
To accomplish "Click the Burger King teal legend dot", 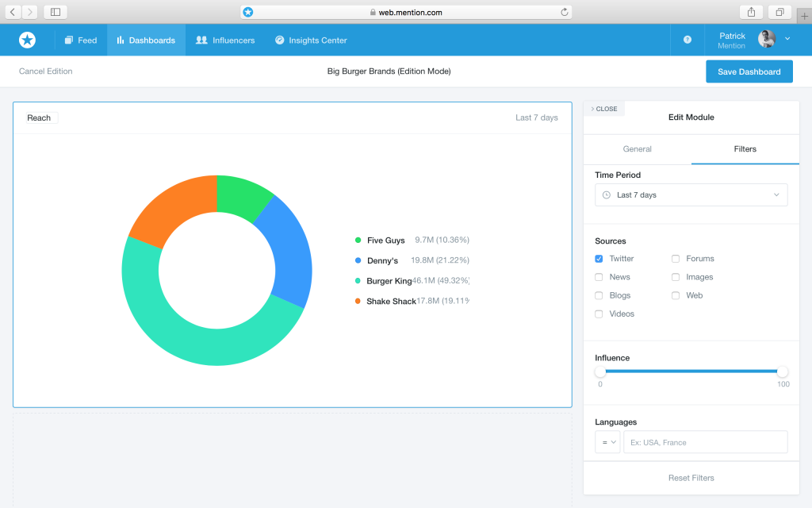I will tap(358, 280).
